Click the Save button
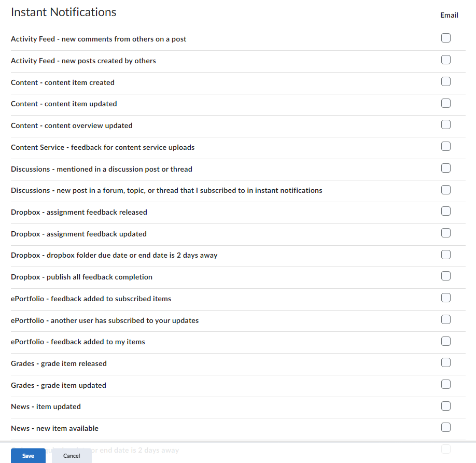The height and width of the screenshot is (463, 476). click(28, 455)
